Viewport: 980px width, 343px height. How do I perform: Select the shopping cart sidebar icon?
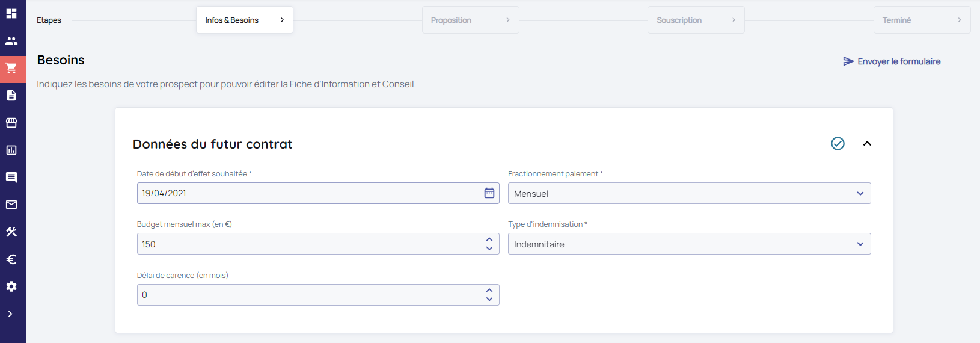pyautogui.click(x=11, y=69)
